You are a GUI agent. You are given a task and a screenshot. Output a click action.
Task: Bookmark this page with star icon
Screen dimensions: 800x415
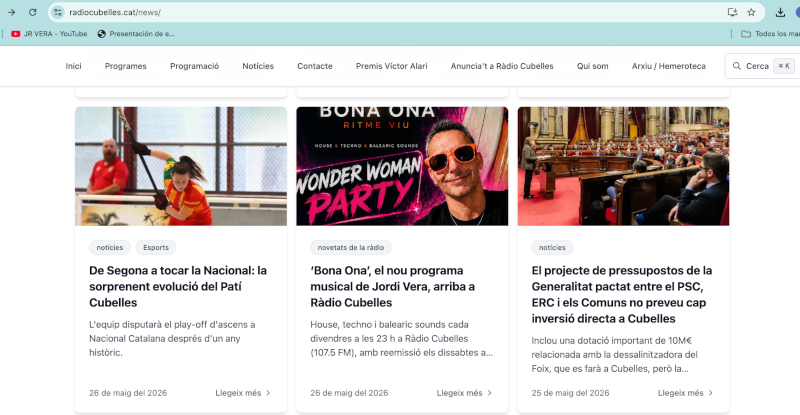pyautogui.click(x=751, y=12)
